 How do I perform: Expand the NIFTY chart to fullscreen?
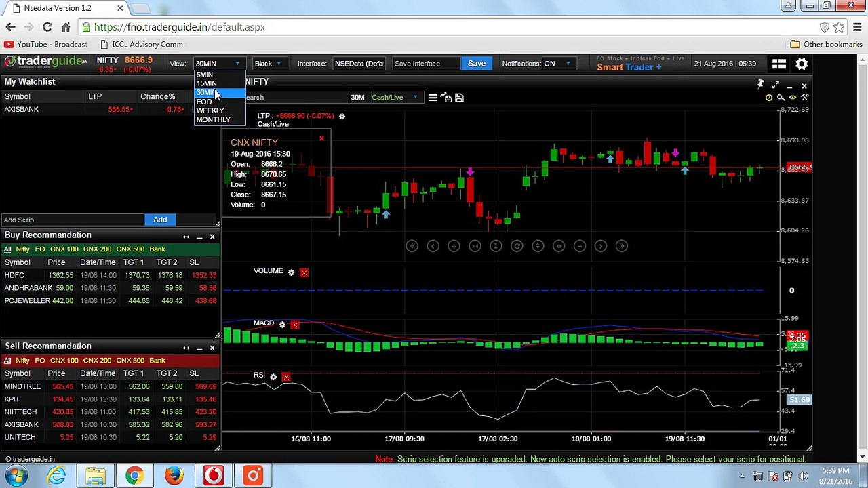775,85
